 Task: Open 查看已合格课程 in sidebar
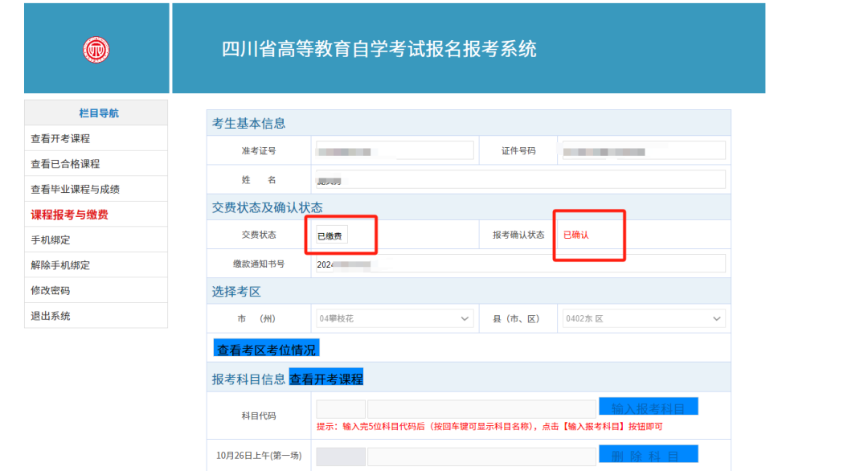[x=65, y=164]
